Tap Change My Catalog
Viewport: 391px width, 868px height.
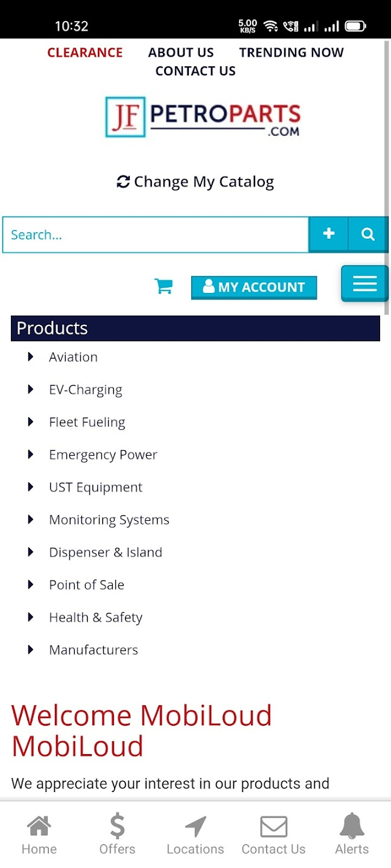[195, 181]
